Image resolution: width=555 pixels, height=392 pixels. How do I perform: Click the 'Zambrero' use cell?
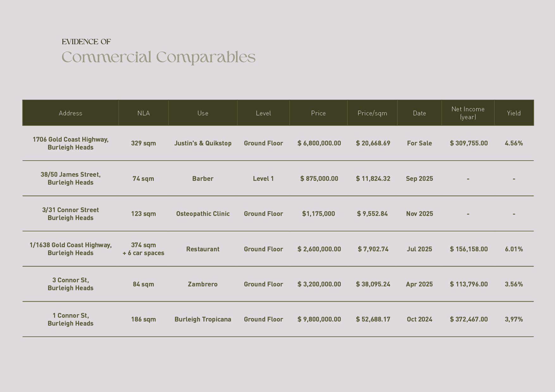(203, 284)
